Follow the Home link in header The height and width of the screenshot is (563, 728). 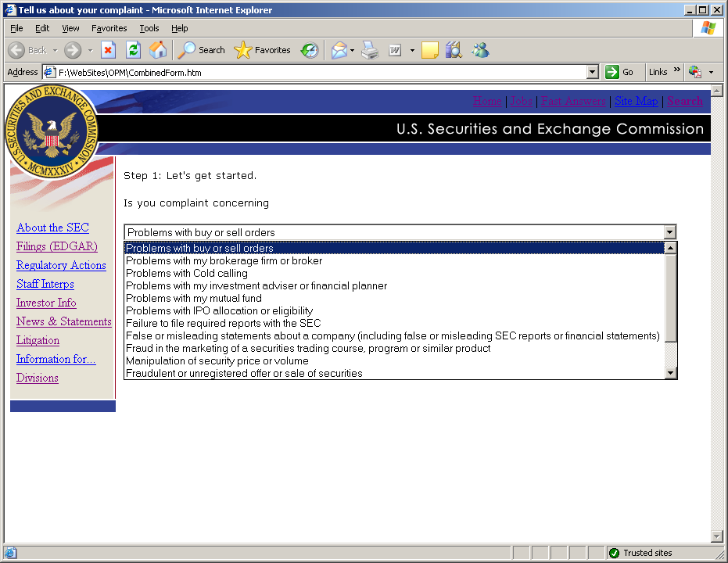pyautogui.click(x=487, y=101)
